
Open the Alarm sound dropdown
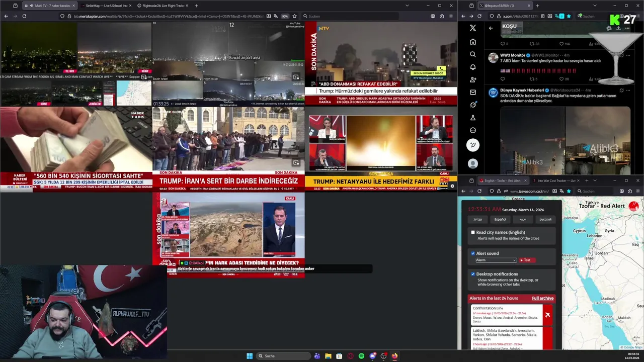[496, 260]
